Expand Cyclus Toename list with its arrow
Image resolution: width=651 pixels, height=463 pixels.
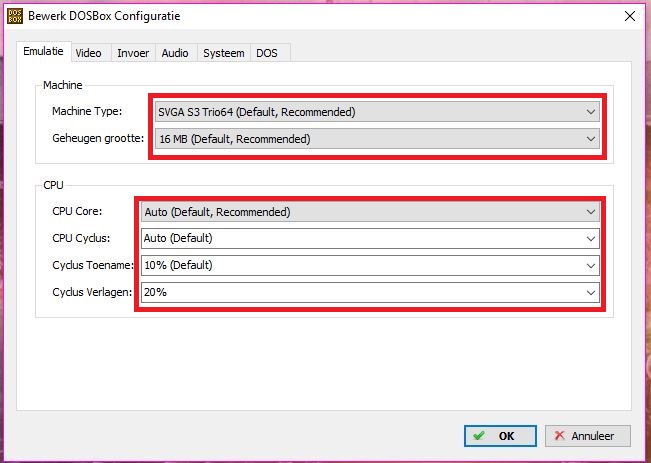590,266
